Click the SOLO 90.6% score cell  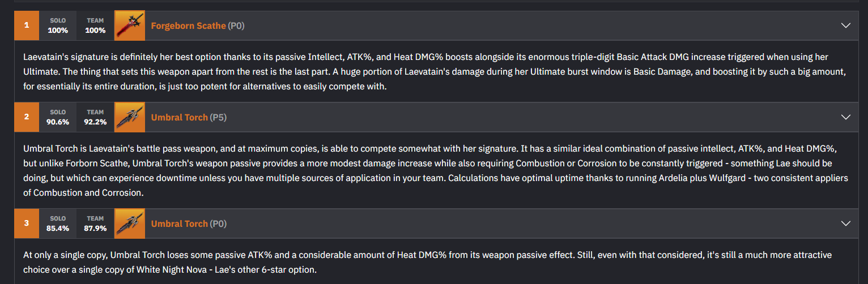(x=58, y=118)
